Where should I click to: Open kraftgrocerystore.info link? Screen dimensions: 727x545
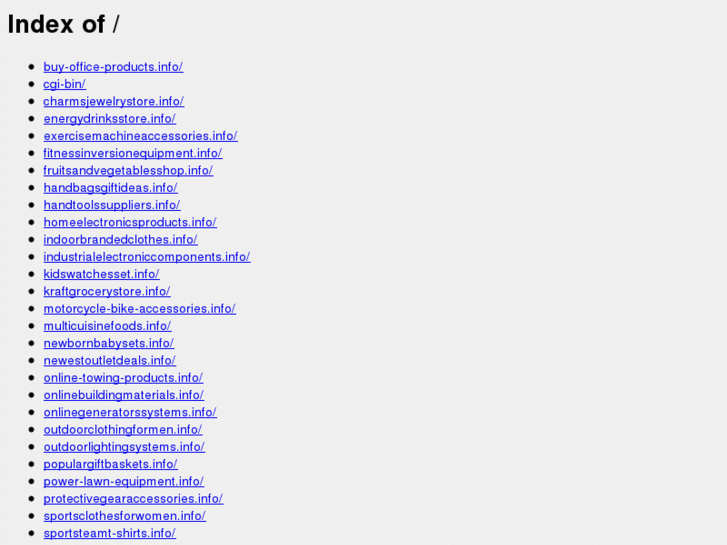107,291
